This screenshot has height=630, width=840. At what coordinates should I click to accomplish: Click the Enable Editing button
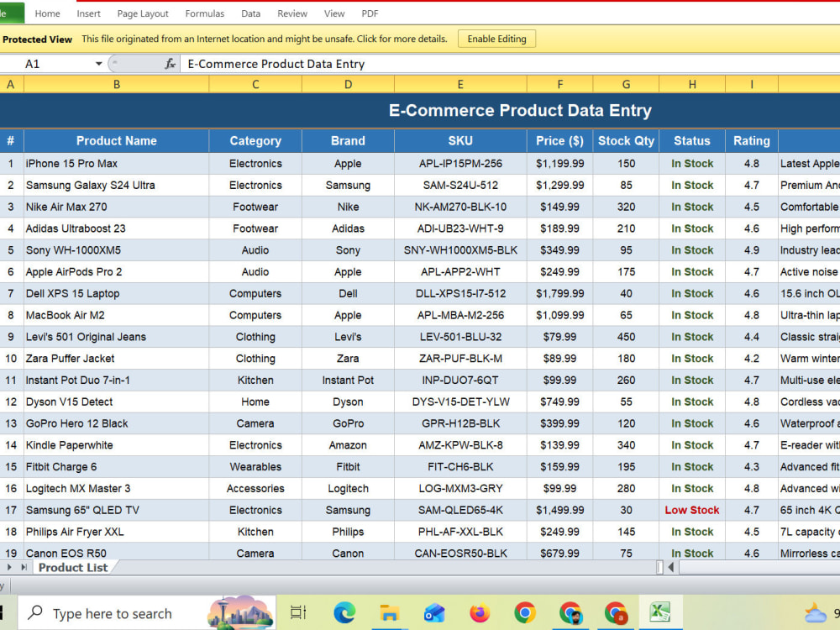[x=496, y=39]
